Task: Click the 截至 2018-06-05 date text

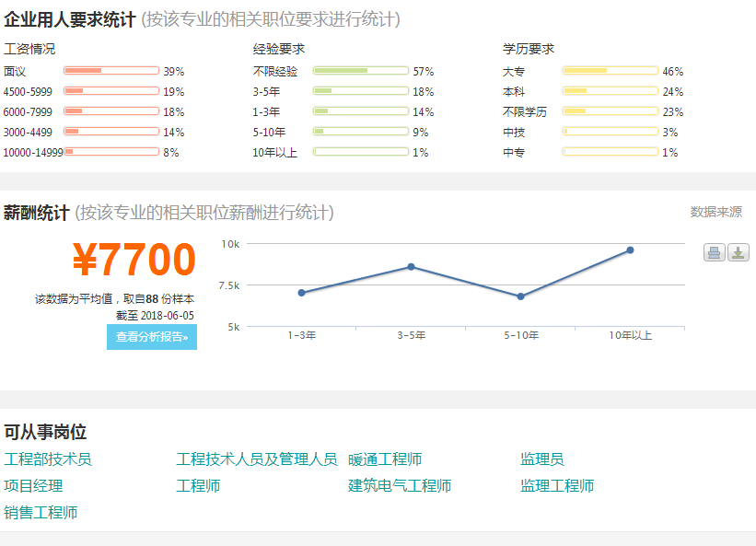Action: pyautogui.click(x=155, y=316)
